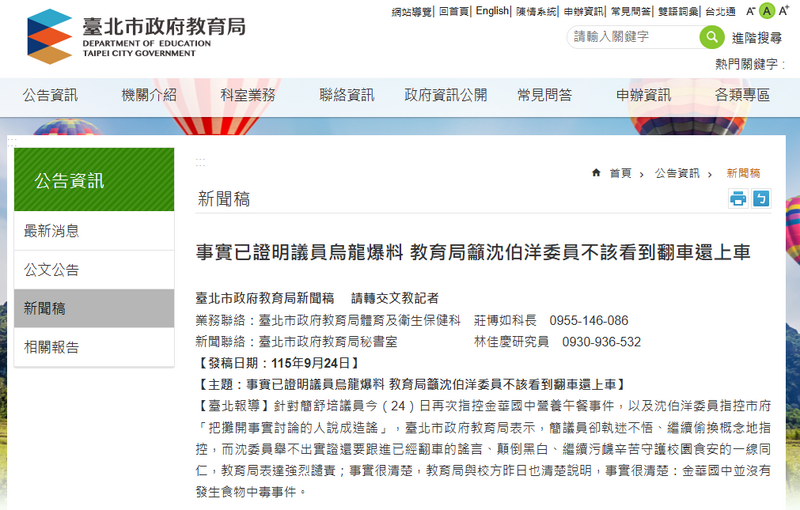Select the medium font size A icon
Viewport: 800px width, 510px height.
766,11
